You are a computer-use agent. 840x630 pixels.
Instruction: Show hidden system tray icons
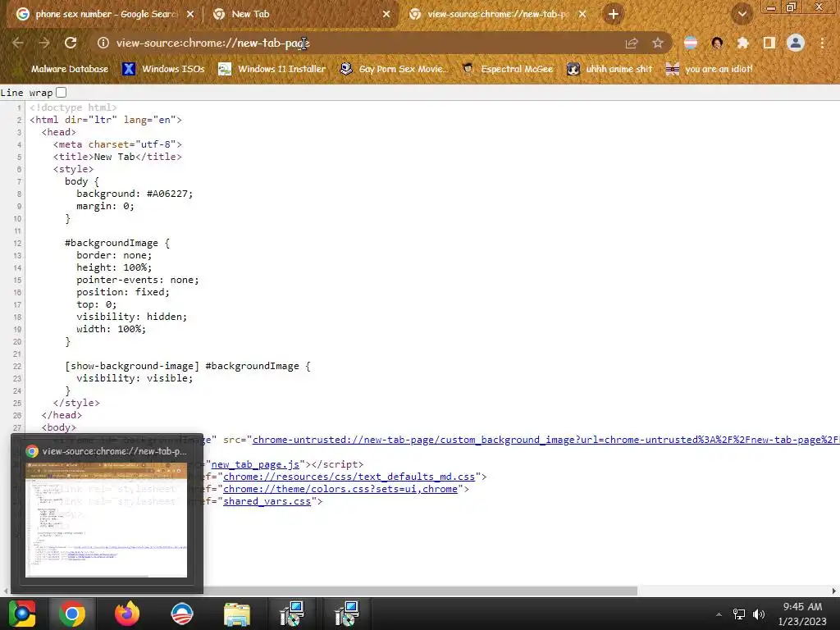click(x=719, y=614)
